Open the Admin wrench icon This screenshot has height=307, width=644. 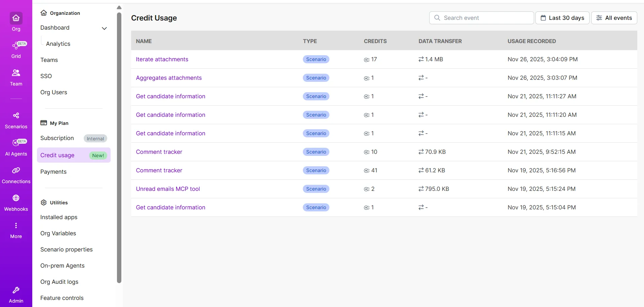16,290
